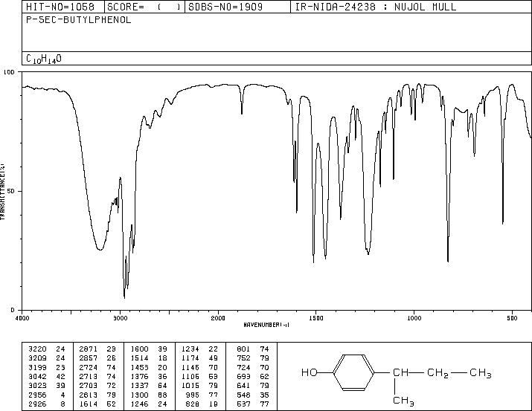Select the molecular formula C10H14O
This screenshot has width=532, height=411.
pos(44,59)
